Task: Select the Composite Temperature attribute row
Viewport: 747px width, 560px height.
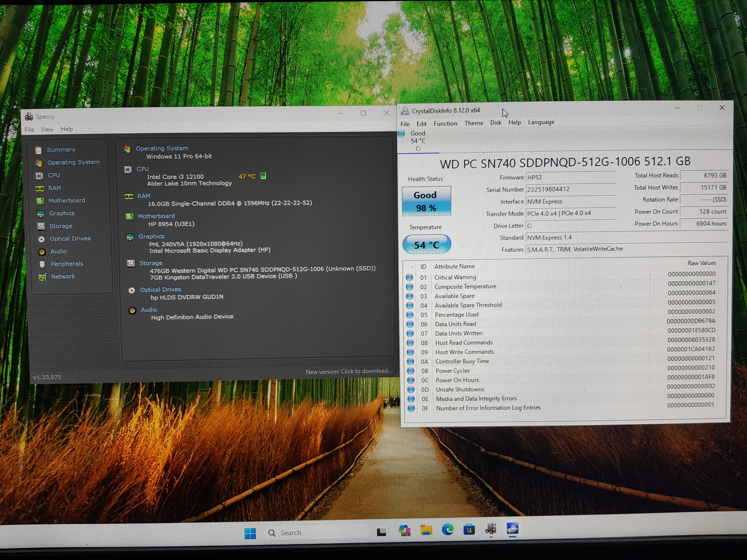Action: tap(561, 286)
